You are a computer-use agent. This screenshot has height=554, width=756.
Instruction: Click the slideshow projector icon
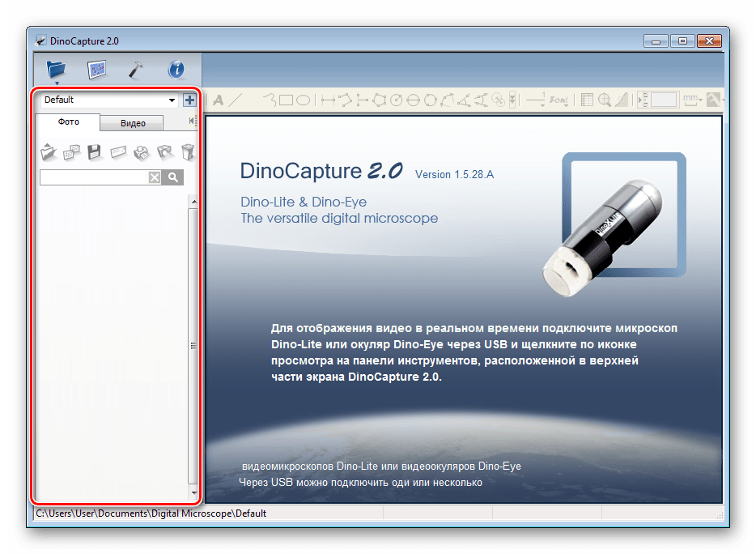tap(165, 152)
